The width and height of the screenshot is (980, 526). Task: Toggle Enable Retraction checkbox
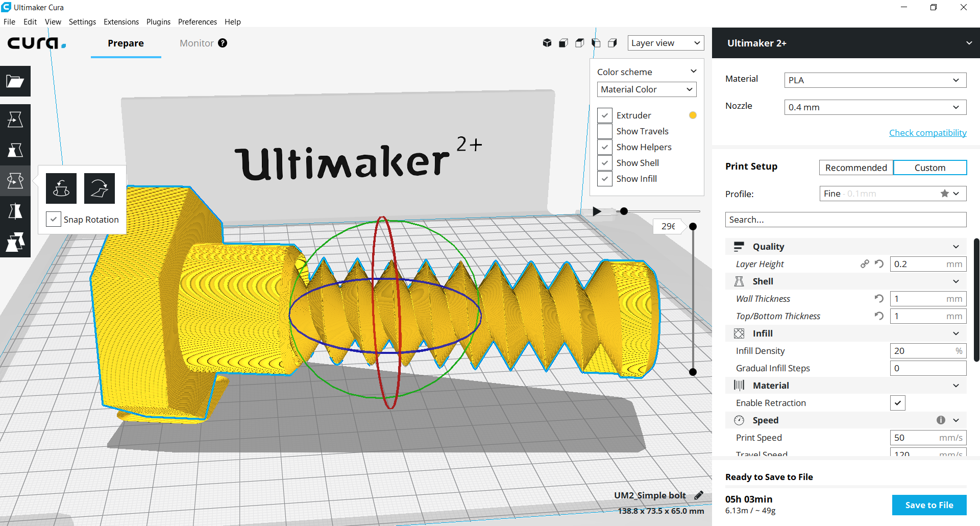click(898, 403)
